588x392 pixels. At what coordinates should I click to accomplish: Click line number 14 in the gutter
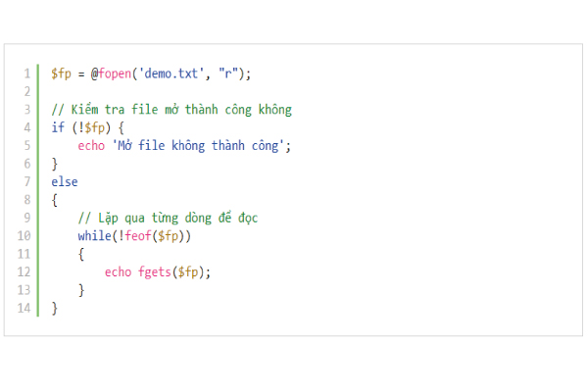[24, 308]
